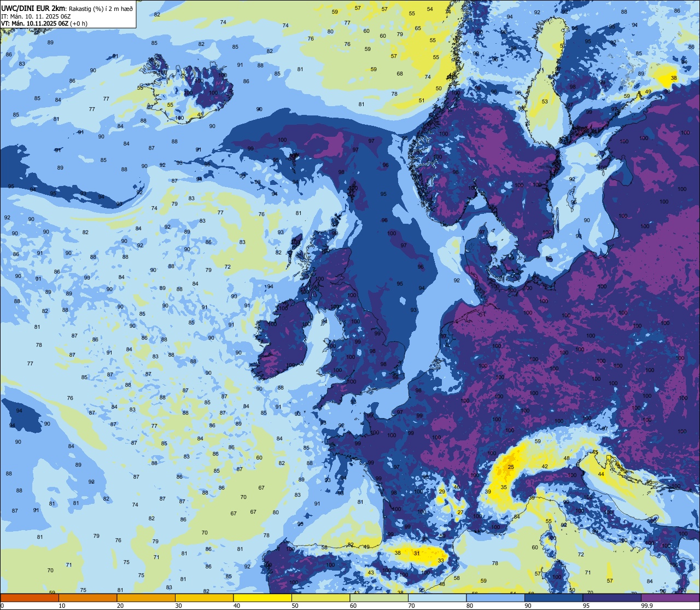The height and width of the screenshot is (610, 700).
Task: Click the humidity value '27' near the Pyrenees
Action: [x=460, y=513]
